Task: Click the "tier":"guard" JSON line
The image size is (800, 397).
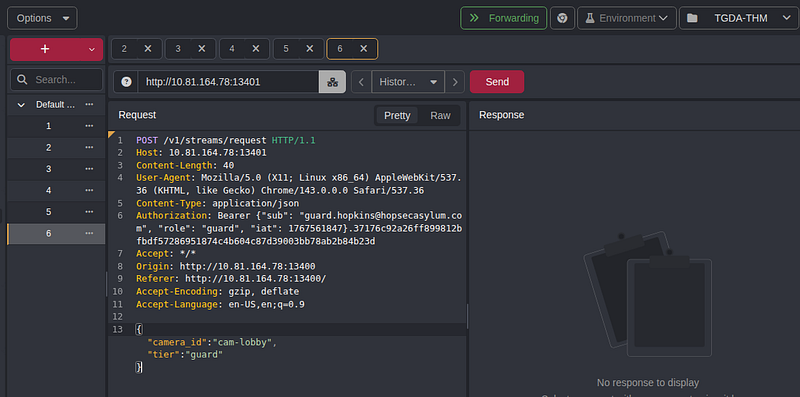Action: 185,354
